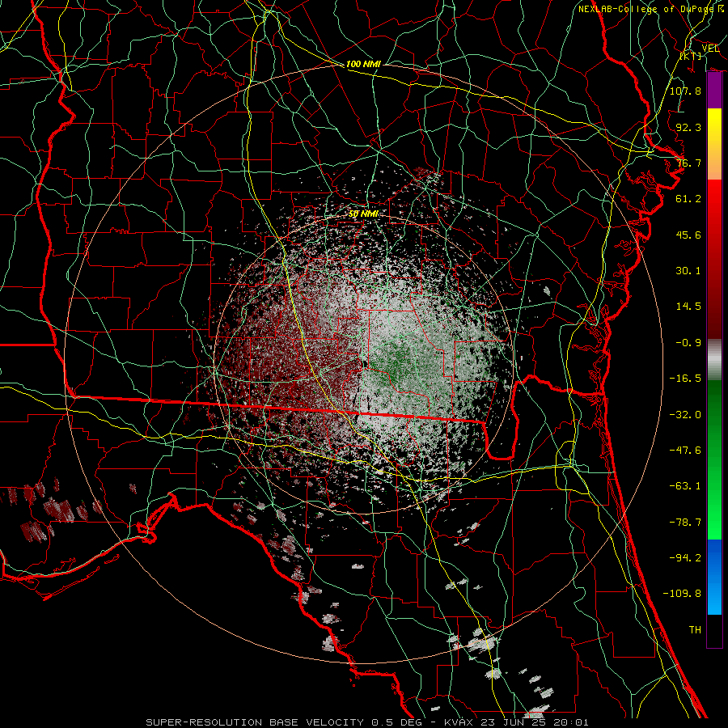Image resolution: width=728 pixels, height=728 pixels.
Task: Click the '23 JUN 25 20:01' timestamp
Action: 534,722
